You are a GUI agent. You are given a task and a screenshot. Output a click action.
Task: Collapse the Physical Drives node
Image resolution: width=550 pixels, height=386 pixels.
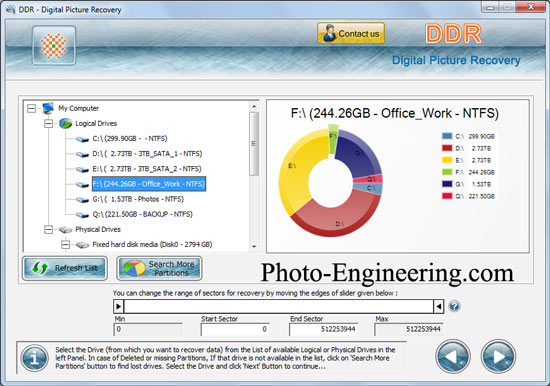[x=48, y=229]
